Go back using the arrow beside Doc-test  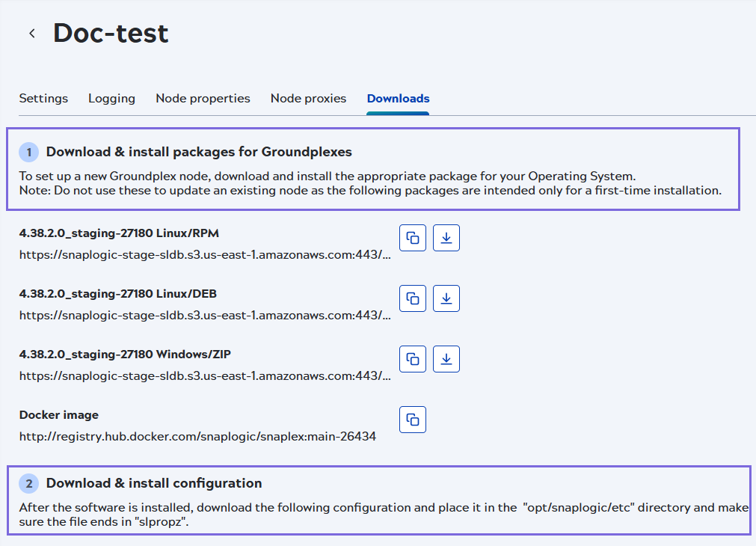(x=32, y=34)
